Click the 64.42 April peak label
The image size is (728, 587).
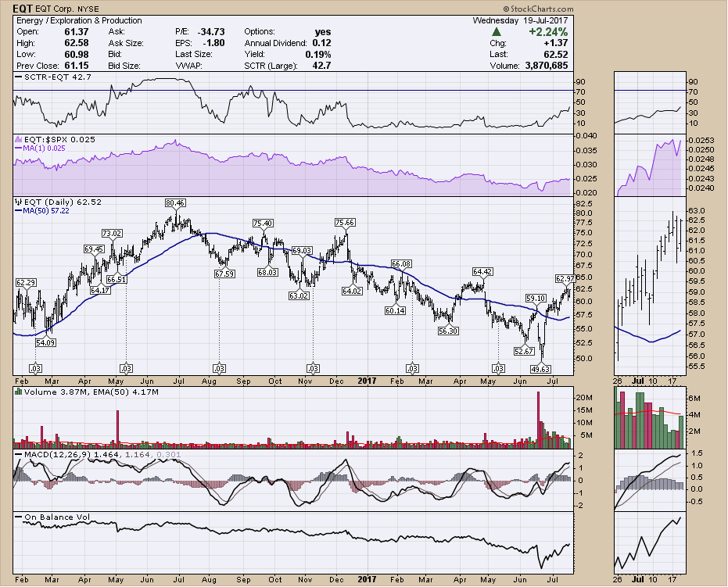click(482, 271)
